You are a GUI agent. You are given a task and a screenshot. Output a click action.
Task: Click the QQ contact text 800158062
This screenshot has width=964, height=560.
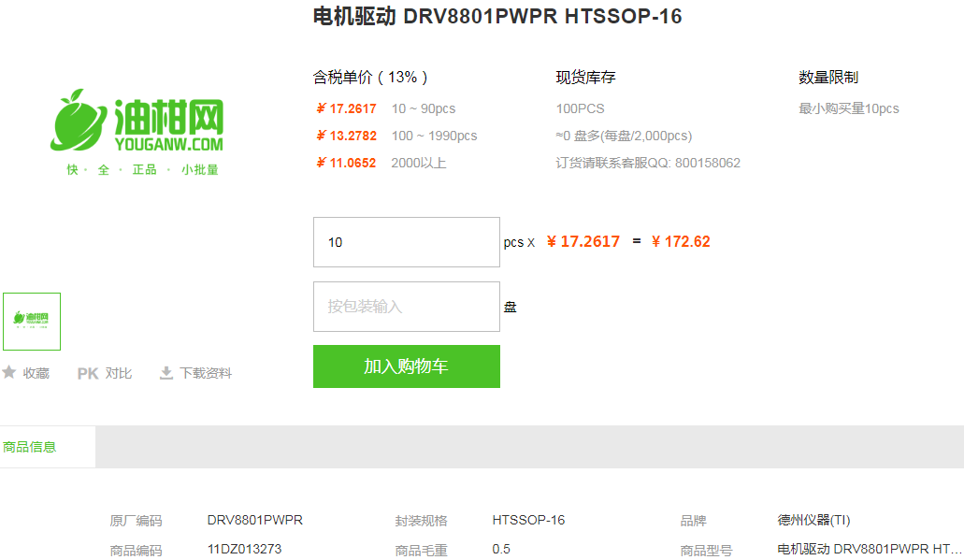point(708,163)
